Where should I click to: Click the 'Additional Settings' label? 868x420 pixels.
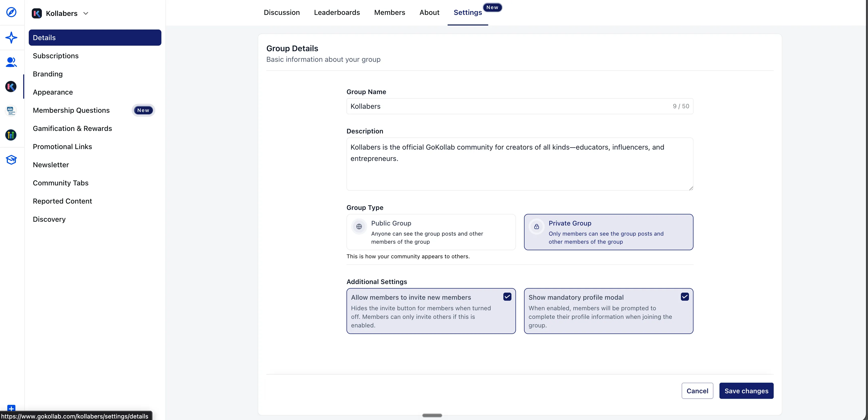tap(377, 282)
